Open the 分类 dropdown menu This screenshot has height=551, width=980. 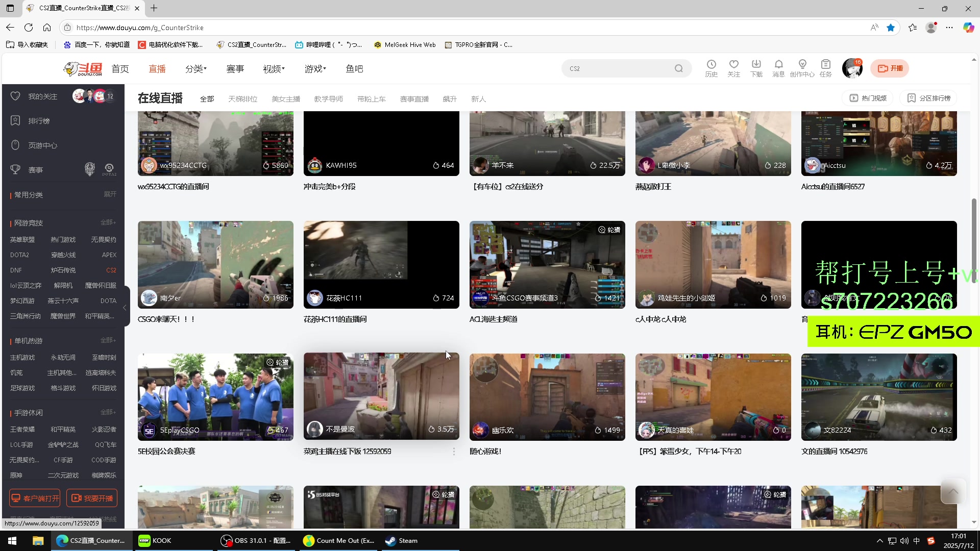196,69
